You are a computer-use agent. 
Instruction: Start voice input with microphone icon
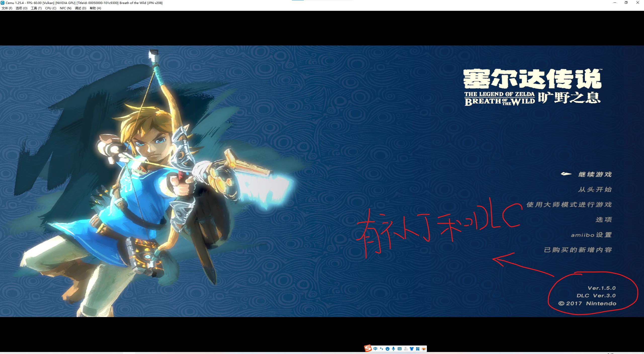[393, 349]
